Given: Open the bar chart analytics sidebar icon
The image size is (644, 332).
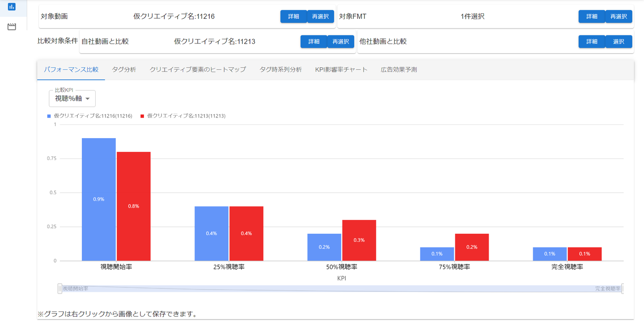Looking at the screenshot, I should pos(12,7).
